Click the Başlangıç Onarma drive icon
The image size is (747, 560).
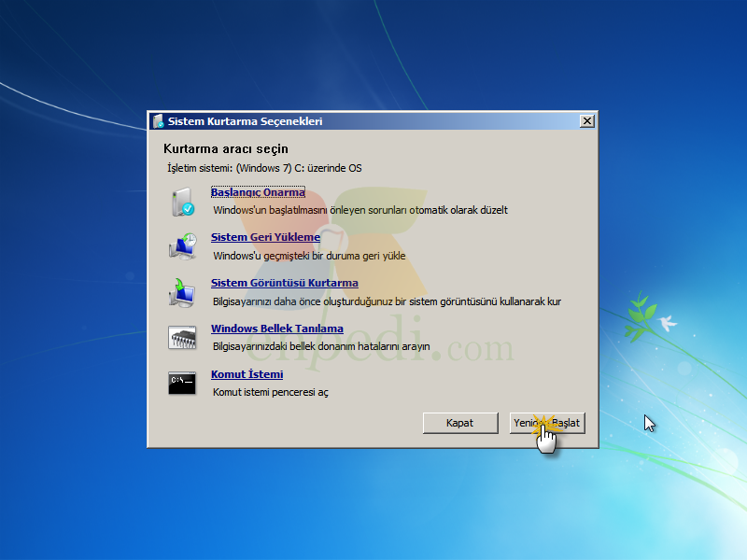click(183, 202)
